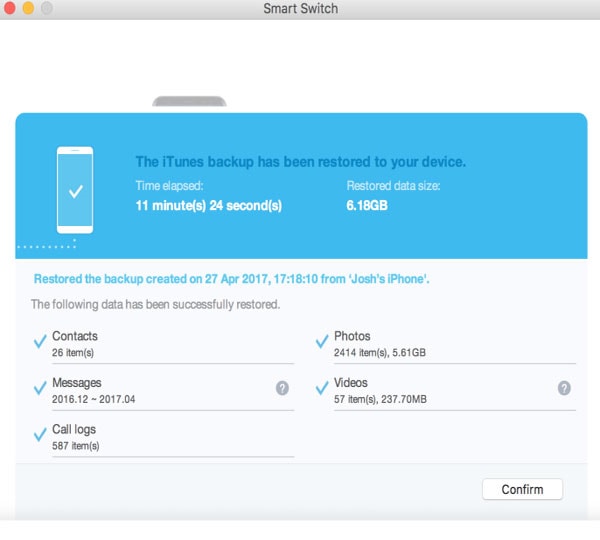
Task: Click the iTunes backup restored headline
Action: click(x=301, y=162)
